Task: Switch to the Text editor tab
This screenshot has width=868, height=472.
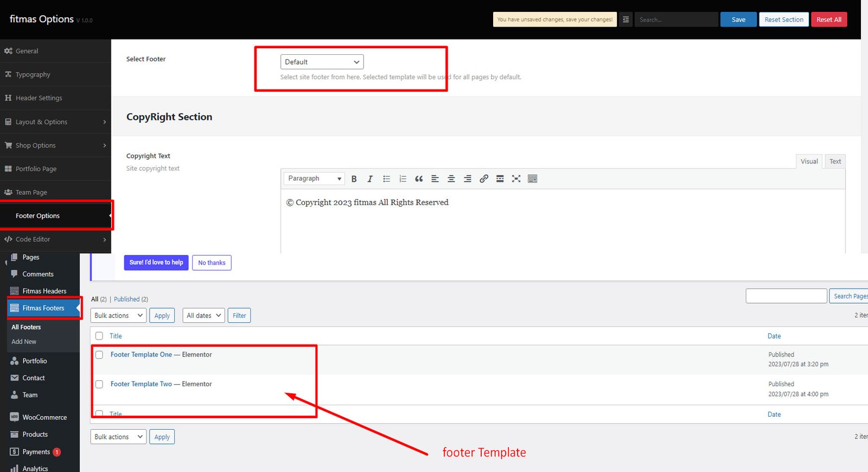Action: [x=835, y=161]
